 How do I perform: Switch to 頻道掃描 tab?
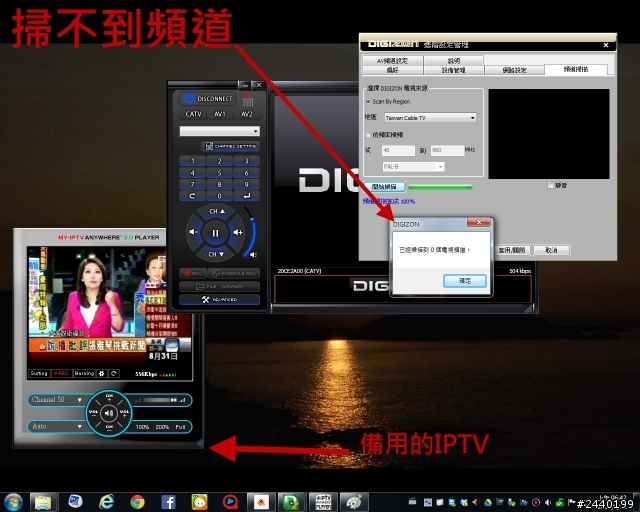(x=576, y=69)
